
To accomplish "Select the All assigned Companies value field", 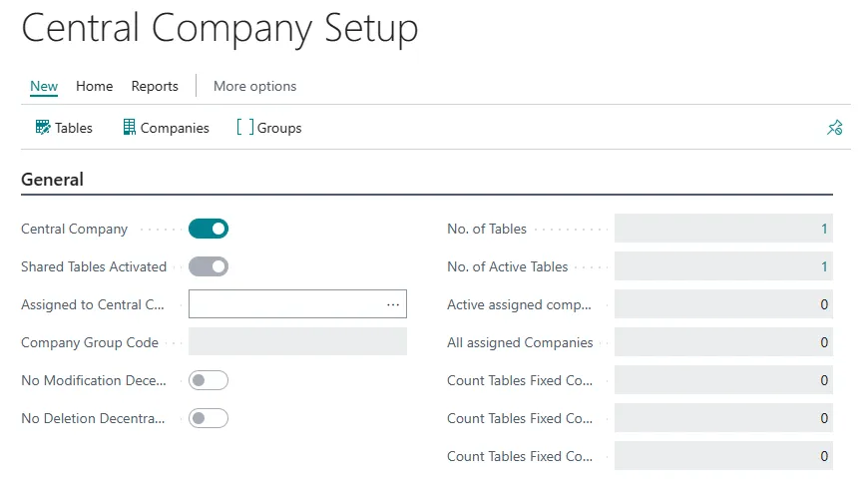I will point(723,342).
